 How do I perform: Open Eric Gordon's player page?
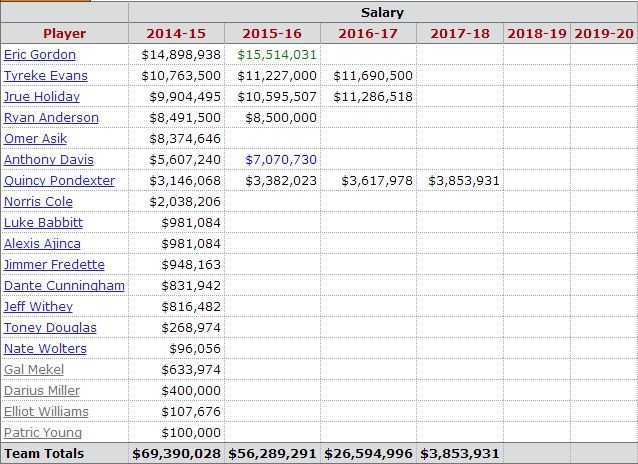coord(40,55)
